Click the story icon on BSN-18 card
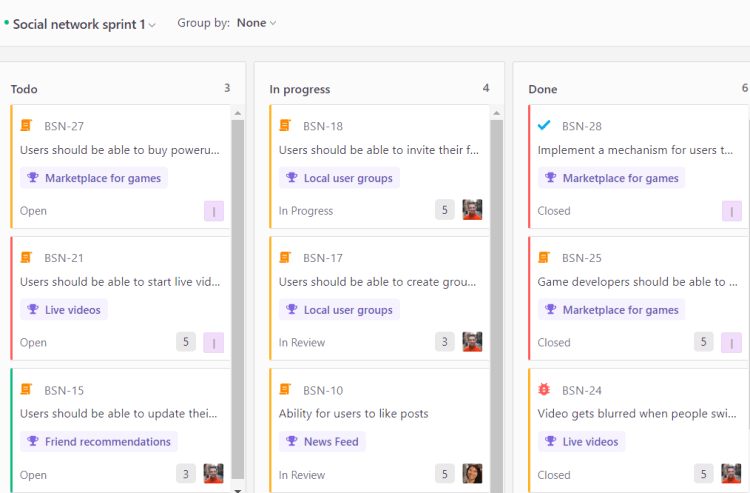Viewport: 750px width, 493px height. tap(286, 126)
